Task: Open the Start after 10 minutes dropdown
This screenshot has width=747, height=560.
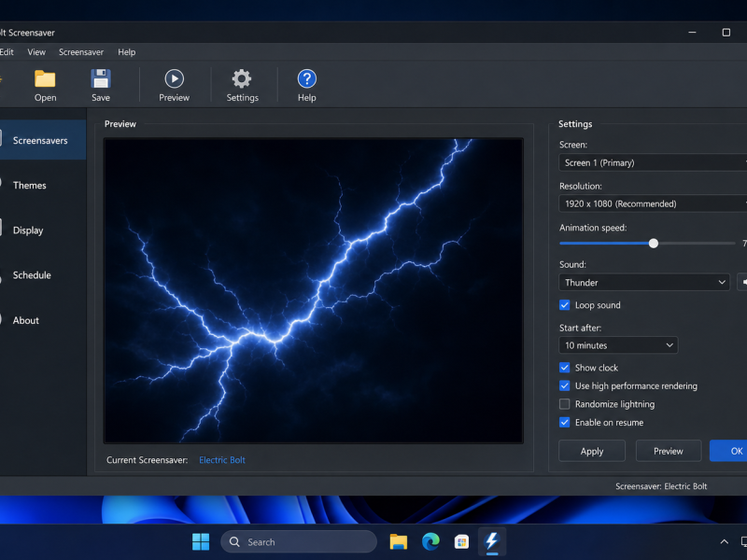Action: [x=618, y=345]
